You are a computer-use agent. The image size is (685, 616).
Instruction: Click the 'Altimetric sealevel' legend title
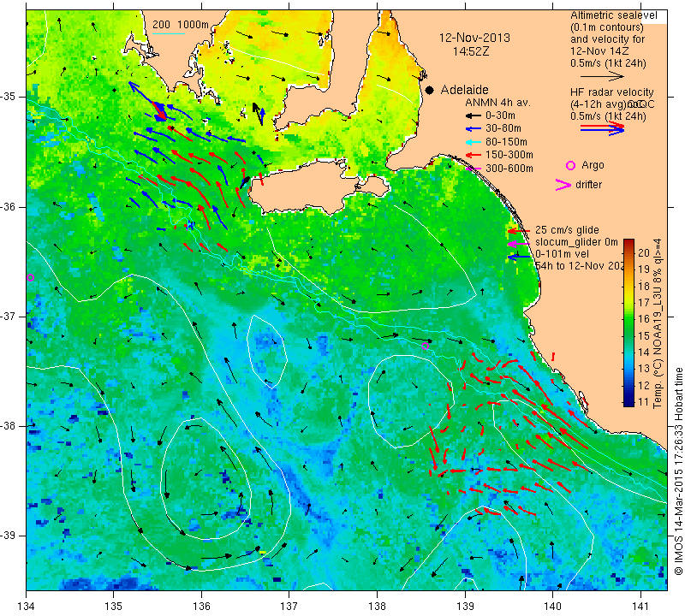pyautogui.click(x=613, y=15)
